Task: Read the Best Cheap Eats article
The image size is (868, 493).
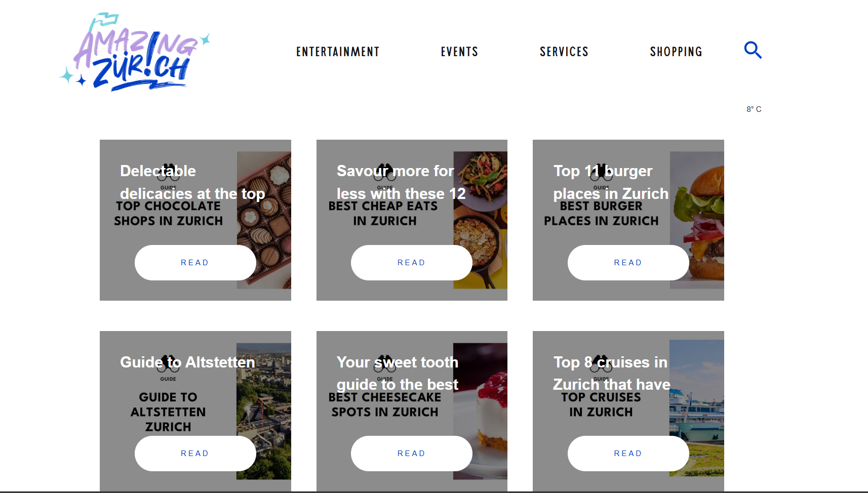Action: tap(411, 262)
